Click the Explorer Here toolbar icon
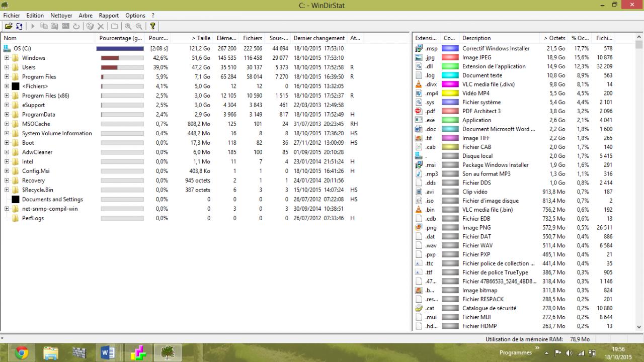Image resolution: width=644 pixels, height=362 pixels. 54,26
